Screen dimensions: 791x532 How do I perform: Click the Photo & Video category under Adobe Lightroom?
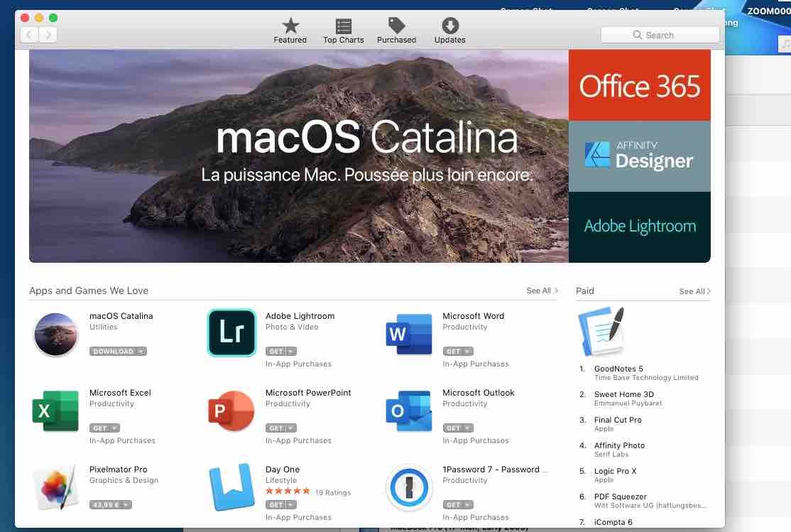click(292, 327)
